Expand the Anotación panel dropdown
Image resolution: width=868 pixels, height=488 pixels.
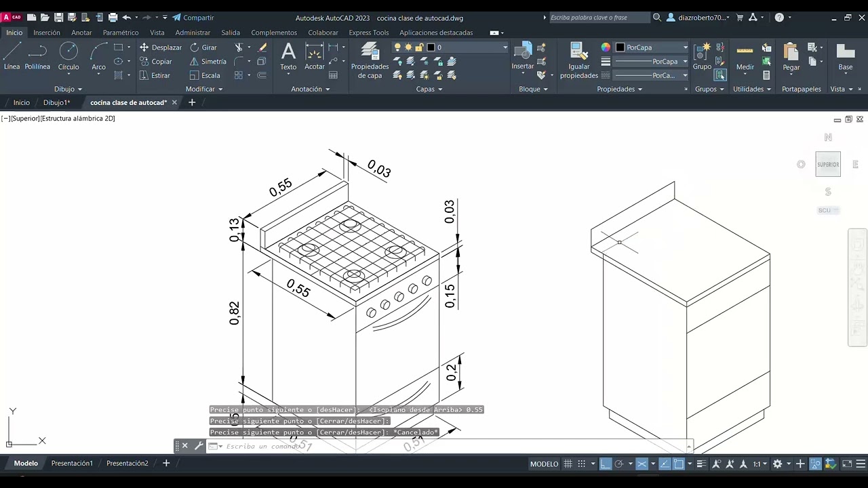pyautogui.click(x=310, y=89)
